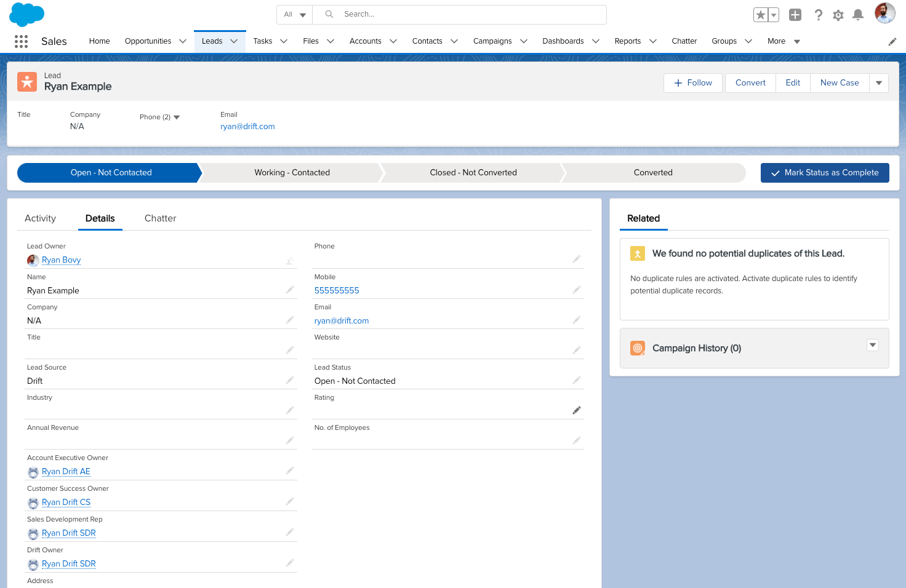Switch to the Activity tab
This screenshot has width=906, height=588.
coord(40,218)
